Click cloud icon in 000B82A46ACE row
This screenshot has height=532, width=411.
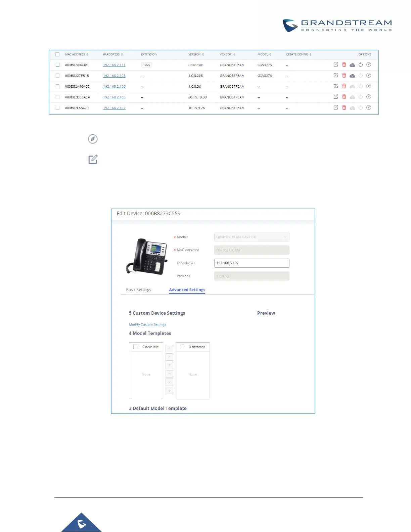click(x=352, y=86)
